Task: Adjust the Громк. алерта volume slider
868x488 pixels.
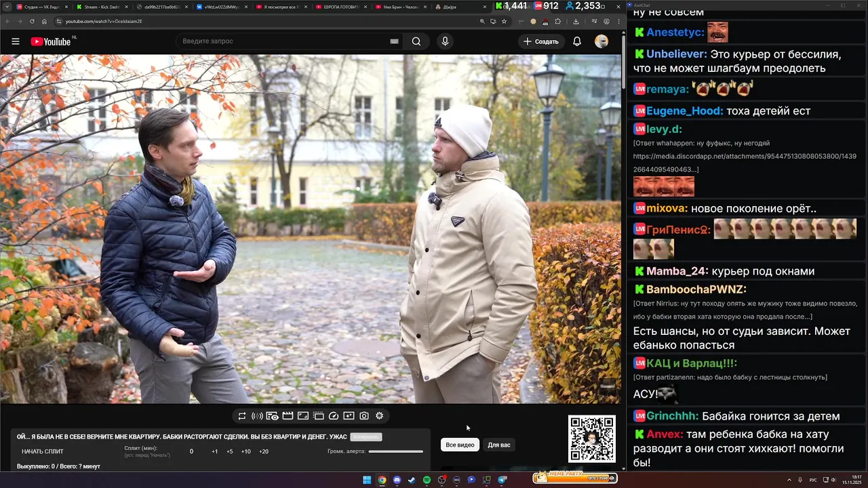Action: tap(395, 451)
